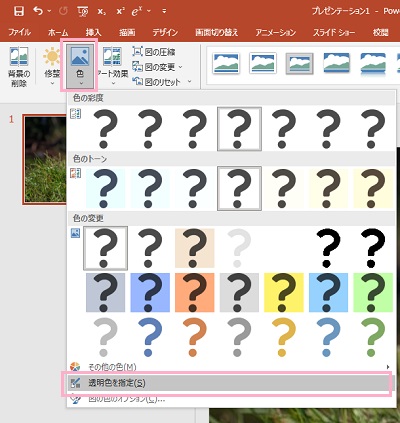Apply the light green question-mark recolor

coord(373,337)
